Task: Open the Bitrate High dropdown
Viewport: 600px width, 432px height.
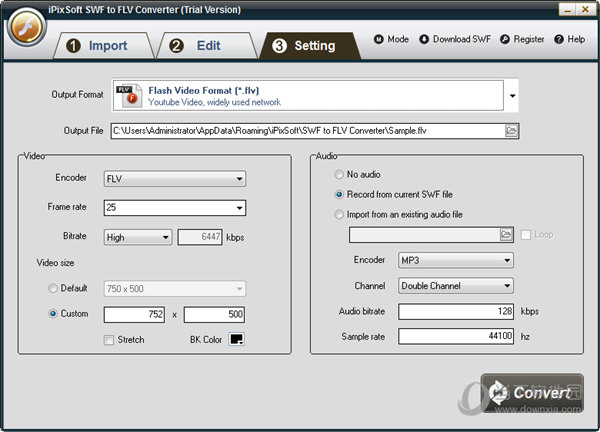Action: pyautogui.click(x=138, y=237)
